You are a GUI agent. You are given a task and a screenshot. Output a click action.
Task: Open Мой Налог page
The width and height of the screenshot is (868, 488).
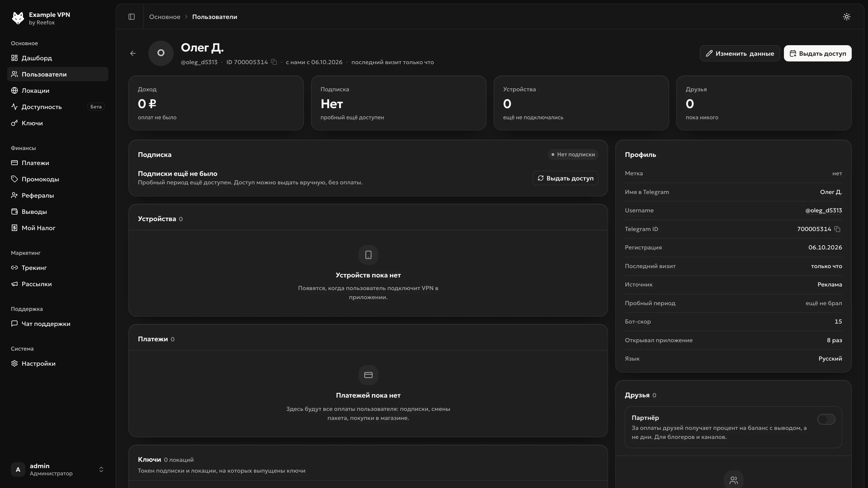click(x=58, y=228)
